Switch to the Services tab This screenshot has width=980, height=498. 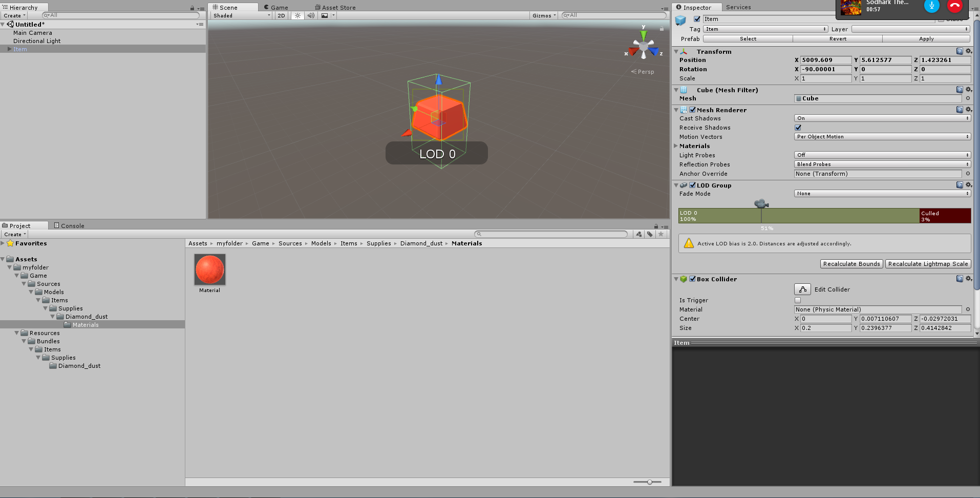(738, 7)
